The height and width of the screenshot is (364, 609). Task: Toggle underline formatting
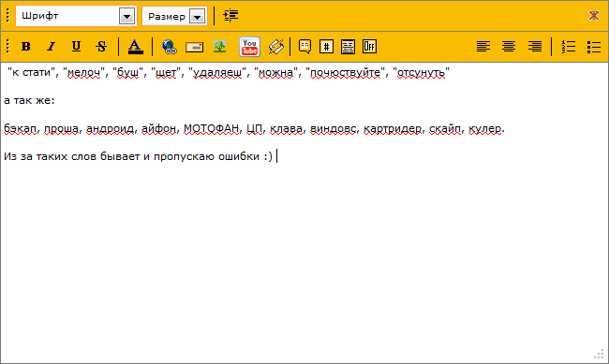click(76, 47)
